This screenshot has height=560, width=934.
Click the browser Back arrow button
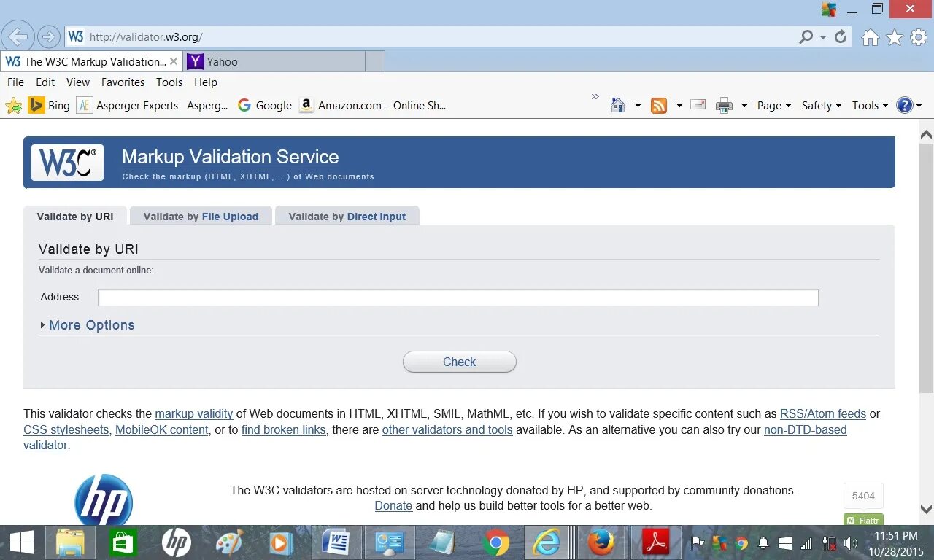pyautogui.click(x=18, y=36)
